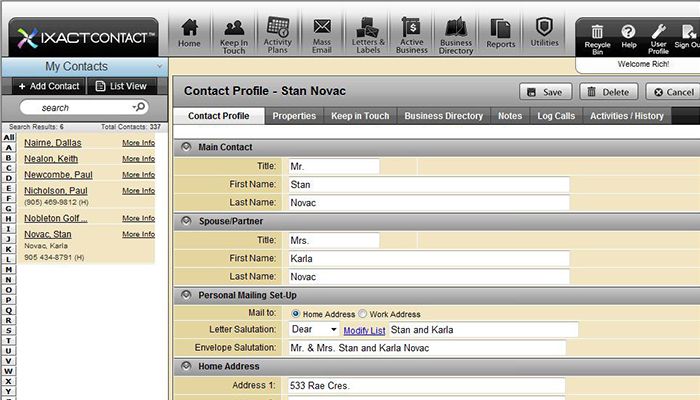
Task: Open contact Nobleton Golf
Action: (x=56, y=218)
